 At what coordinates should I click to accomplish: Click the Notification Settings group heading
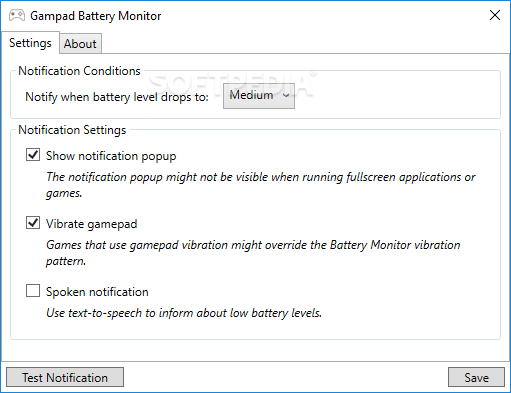tap(72, 130)
